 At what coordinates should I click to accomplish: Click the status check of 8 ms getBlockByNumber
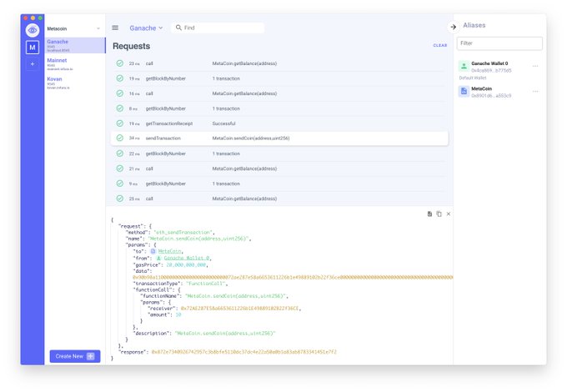[120, 108]
